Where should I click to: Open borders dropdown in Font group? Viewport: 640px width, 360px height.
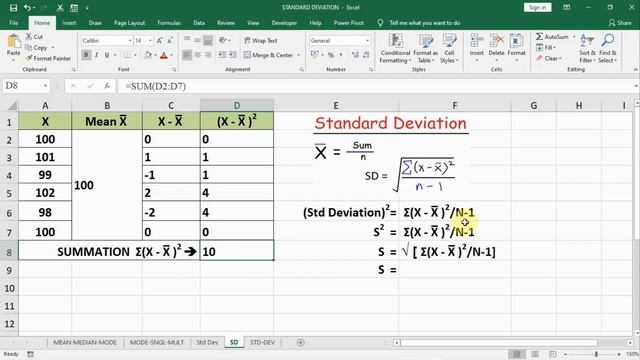pyautogui.click(x=135, y=55)
